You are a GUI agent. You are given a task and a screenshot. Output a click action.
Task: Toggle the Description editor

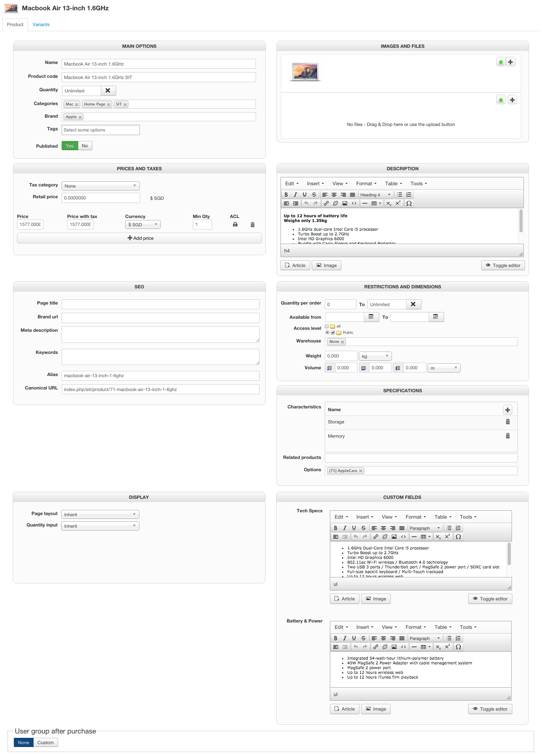(x=503, y=265)
